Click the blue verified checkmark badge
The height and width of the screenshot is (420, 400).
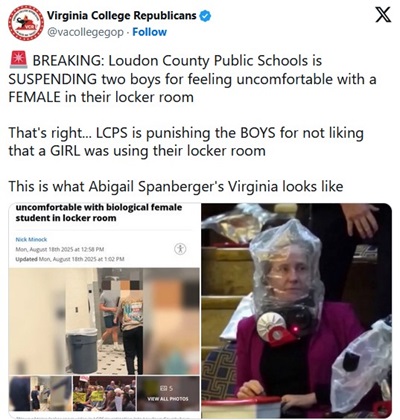pos(205,16)
